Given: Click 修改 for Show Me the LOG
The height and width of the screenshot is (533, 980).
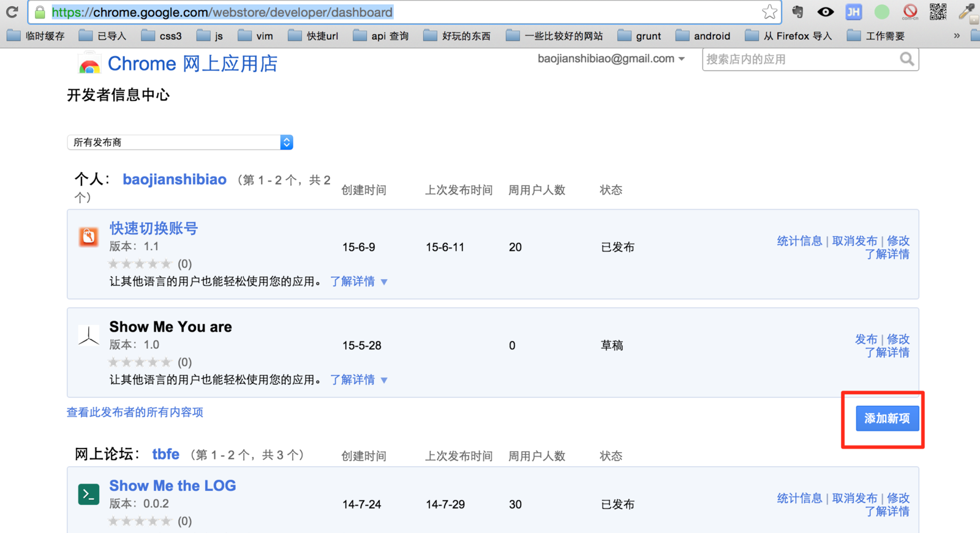Looking at the screenshot, I should click(899, 498).
